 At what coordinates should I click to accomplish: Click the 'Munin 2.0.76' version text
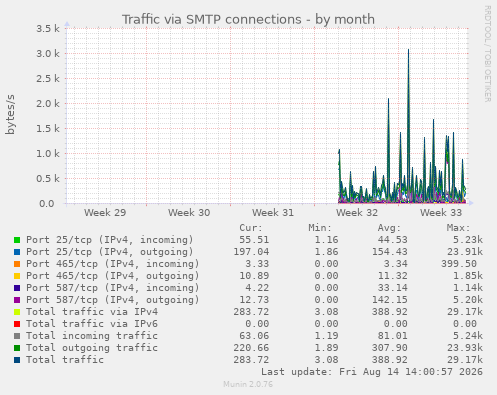pyautogui.click(x=248, y=384)
